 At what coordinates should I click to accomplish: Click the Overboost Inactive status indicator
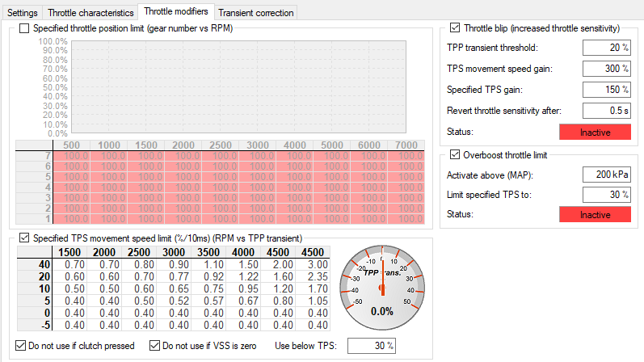[x=595, y=214]
